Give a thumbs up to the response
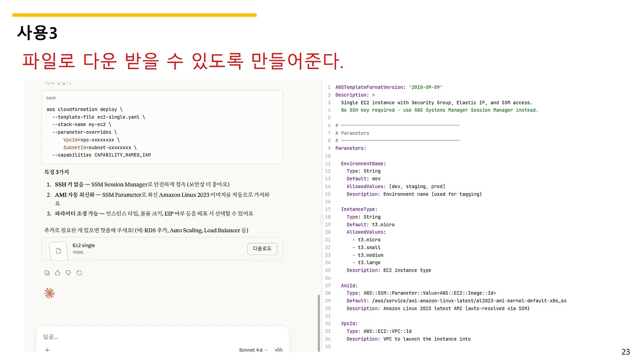Viewport: 644px width, 362px height. [58, 273]
